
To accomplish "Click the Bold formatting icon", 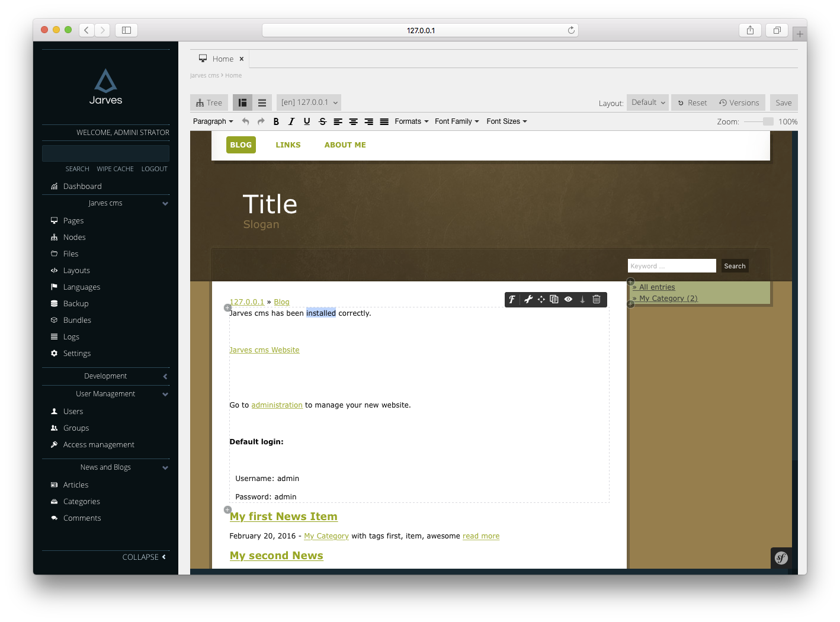I will point(276,121).
